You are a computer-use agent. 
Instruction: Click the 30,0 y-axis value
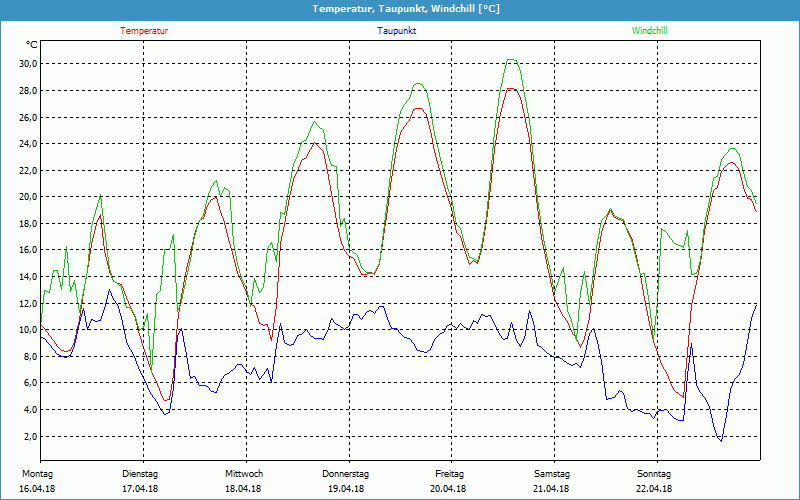tap(28, 64)
